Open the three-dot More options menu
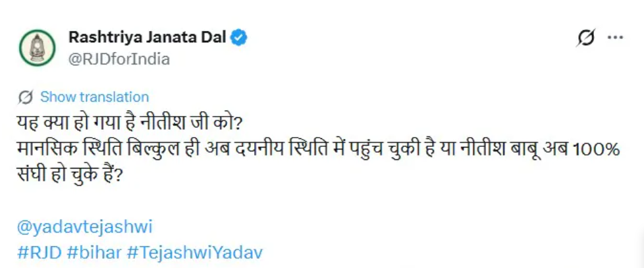This screenshot has width=644, height=268. pos(614,38)
